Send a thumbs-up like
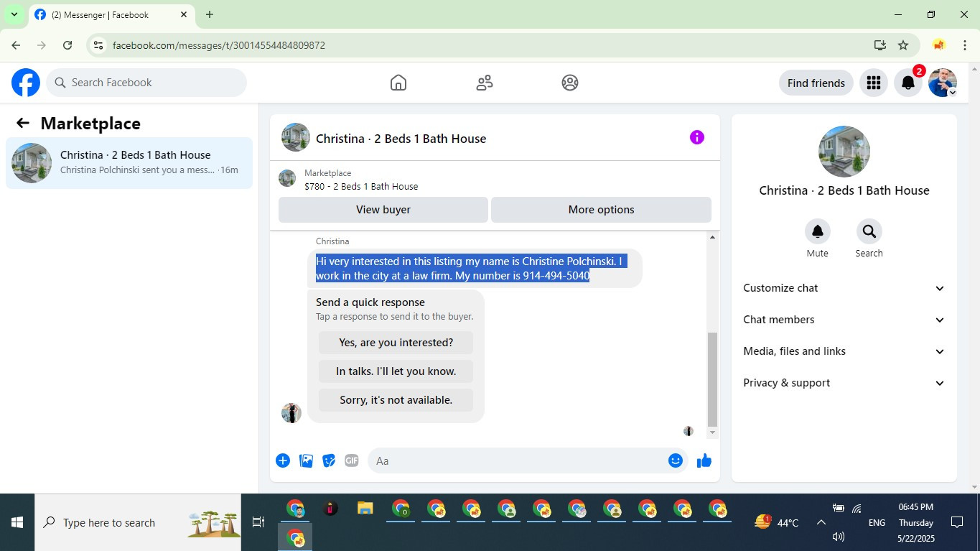The image size is (980, 551). pos(704,460)
